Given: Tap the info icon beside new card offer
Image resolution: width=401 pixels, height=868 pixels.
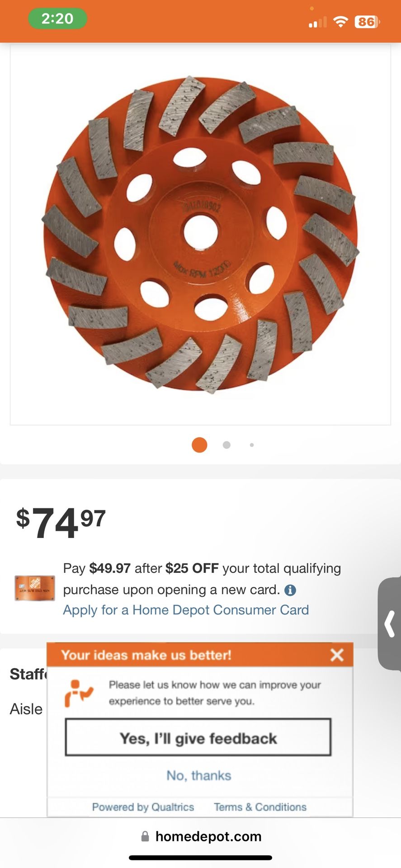Looking at the screenshot, I should pos(290,590).
